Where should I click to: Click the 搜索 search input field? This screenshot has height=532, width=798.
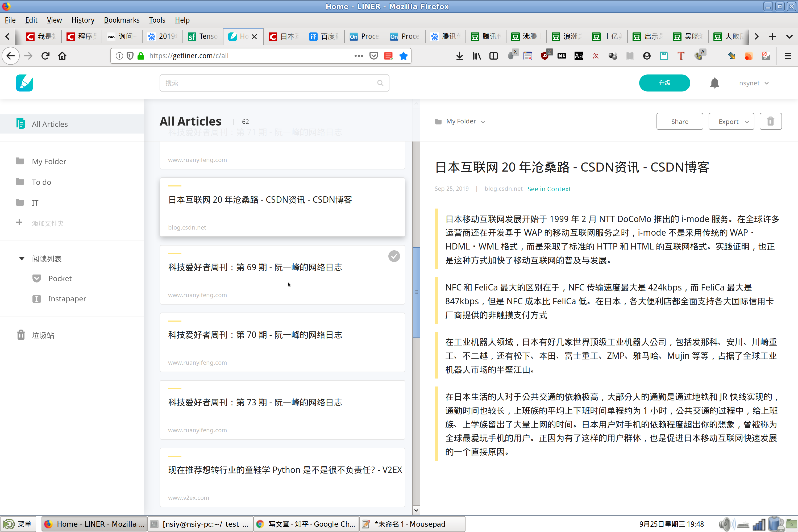coord(274,82)
